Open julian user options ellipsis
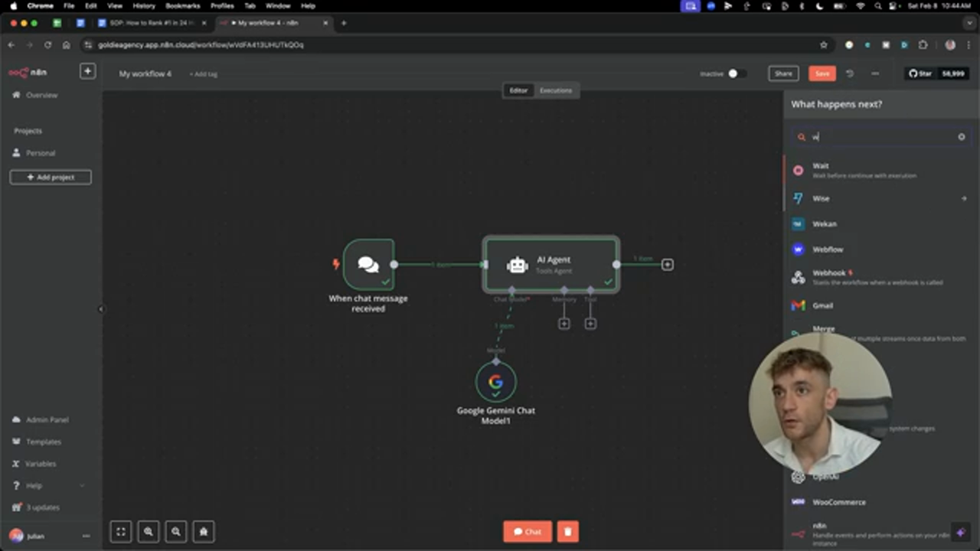The image size is (980, 551). 86,536
